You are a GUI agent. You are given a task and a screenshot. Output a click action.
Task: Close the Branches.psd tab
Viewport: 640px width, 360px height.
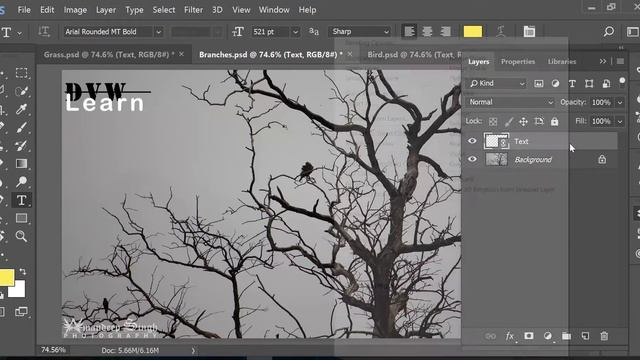coord(350,54)
